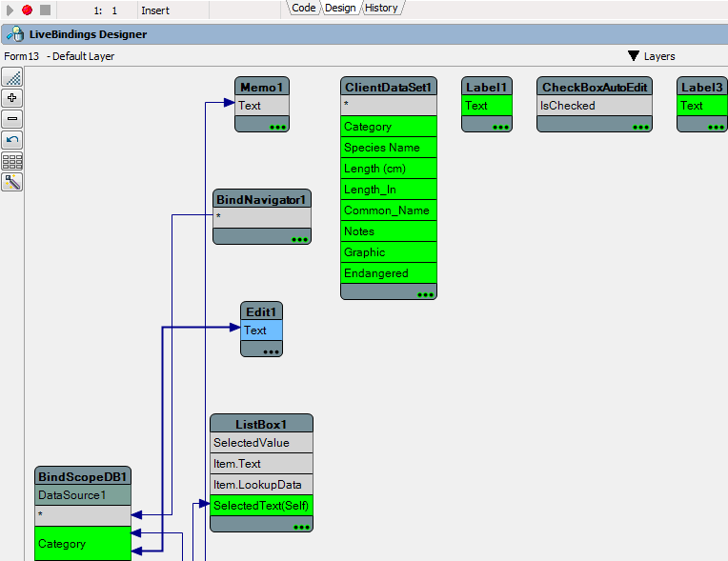Select the Species Name field

click(x=388, y=148)
